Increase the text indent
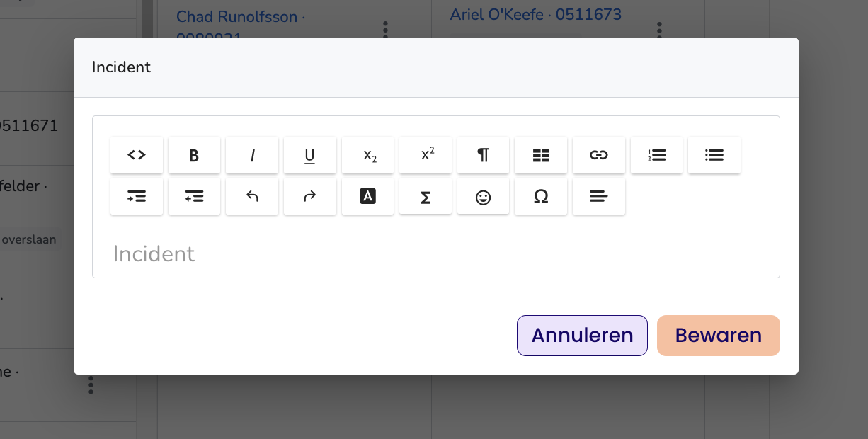The image size is (868, 439). pos(137,196)
